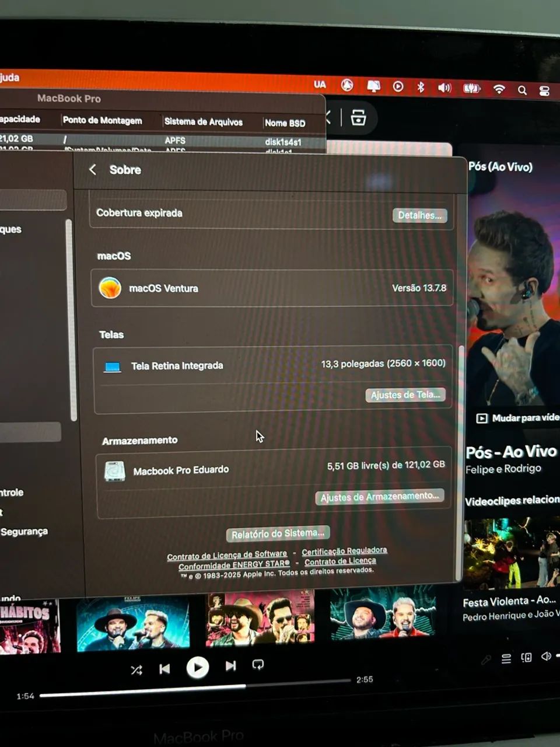The image size is (560, 747).
Task: Open the Wi-Fi menu bar icon
Action: click(499, 89)
